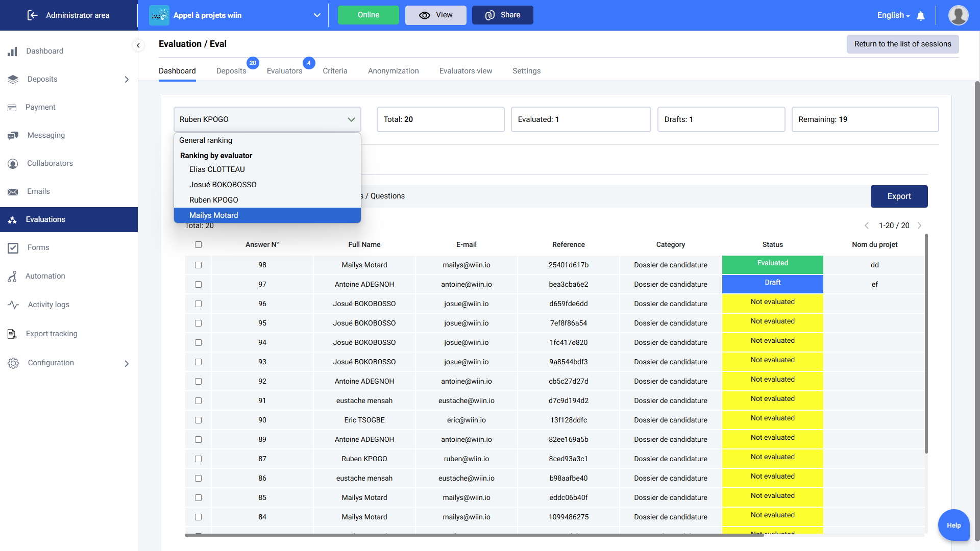
Task: Open Messaging from the sidebar icon
Action: (13, 135)
